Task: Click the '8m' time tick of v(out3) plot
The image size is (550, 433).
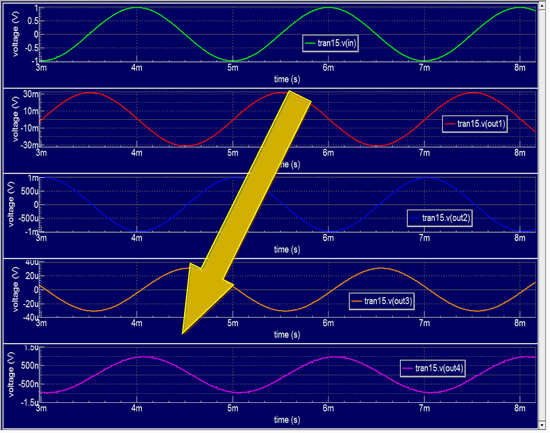Action: [520, 323]
